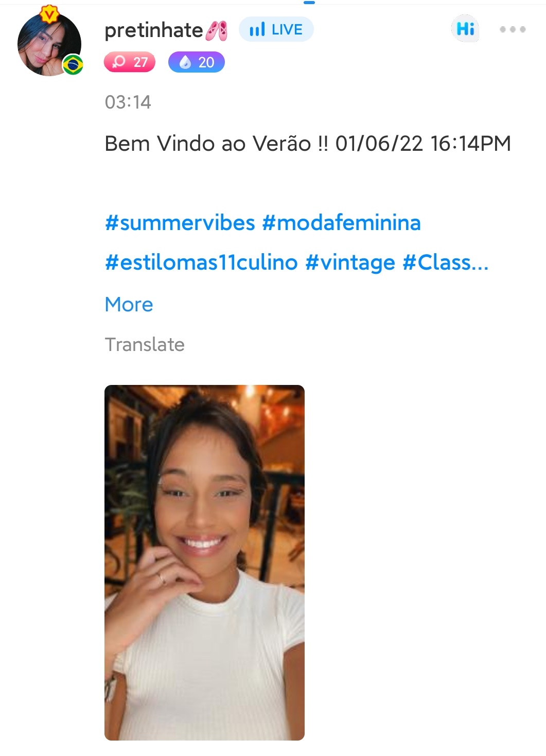Click the Brazil flag badge
The width and height of the screenshot is (546, 756).
click(x=73, y=65)
